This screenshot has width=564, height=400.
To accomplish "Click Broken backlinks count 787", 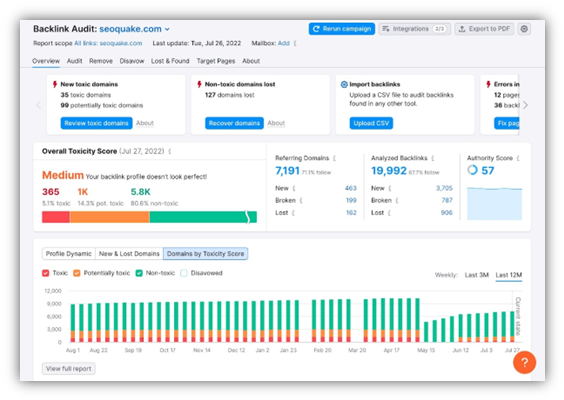I will point(447,200).
